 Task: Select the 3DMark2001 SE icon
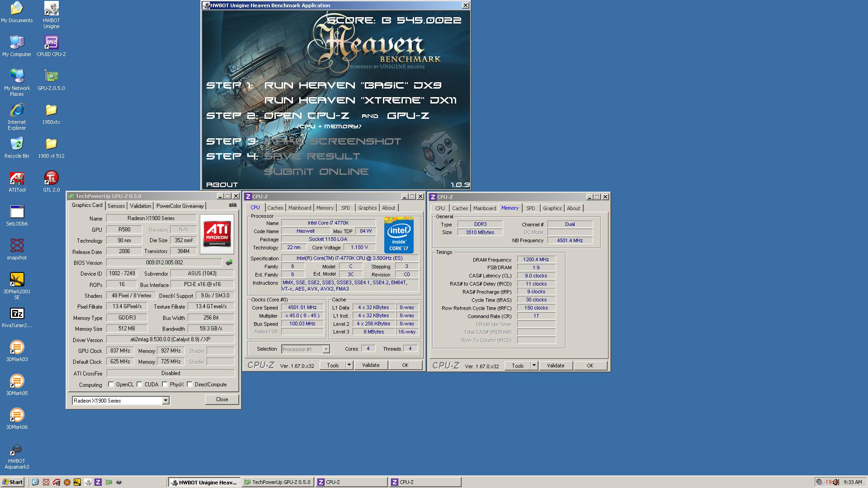[17, 286]
